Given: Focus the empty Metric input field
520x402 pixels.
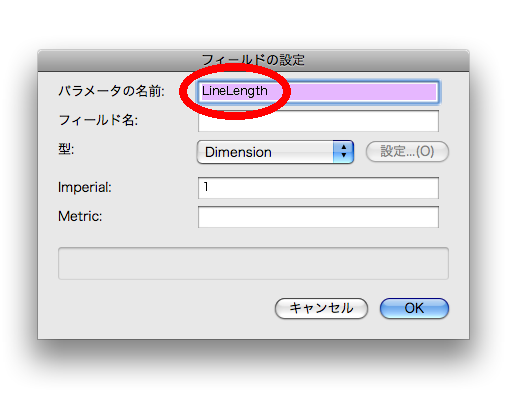Looking at the screenshot, I should (318, 217).
